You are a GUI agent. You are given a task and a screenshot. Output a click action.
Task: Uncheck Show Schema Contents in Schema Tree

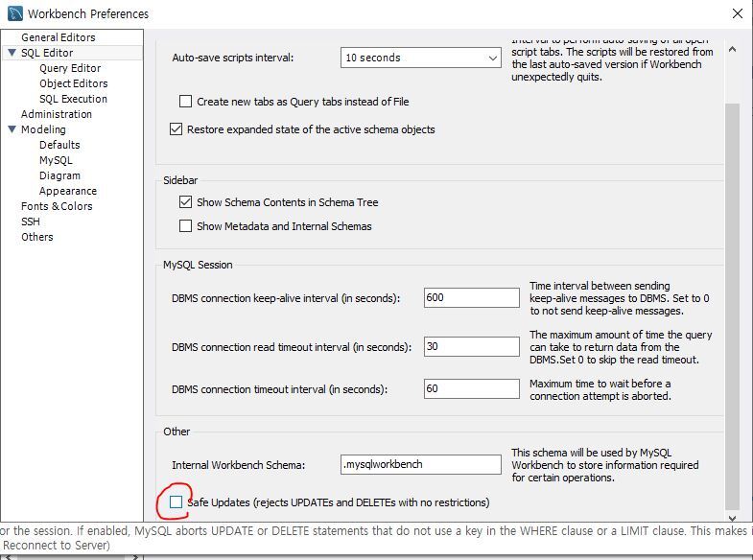[x=185, y=202]
